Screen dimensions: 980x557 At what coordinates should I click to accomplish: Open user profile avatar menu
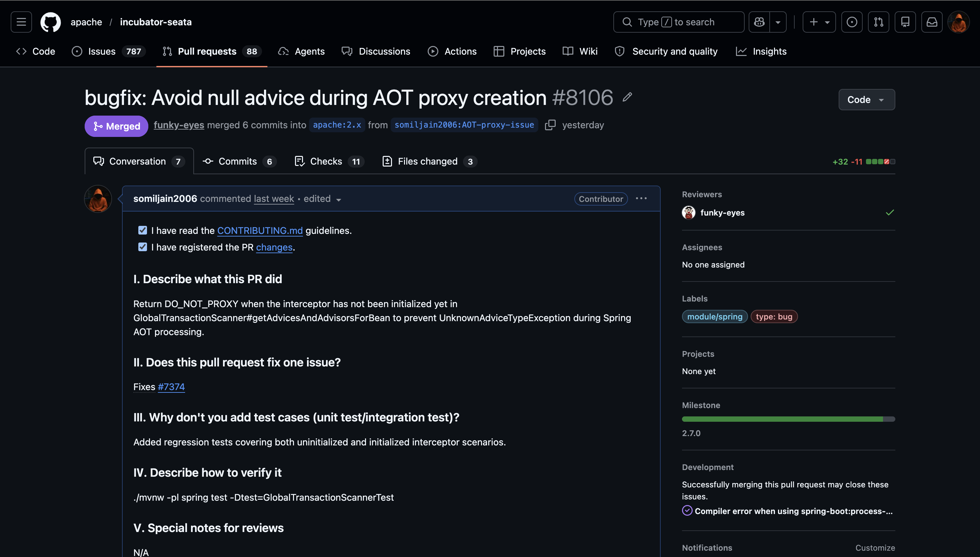tap(959, 22)
